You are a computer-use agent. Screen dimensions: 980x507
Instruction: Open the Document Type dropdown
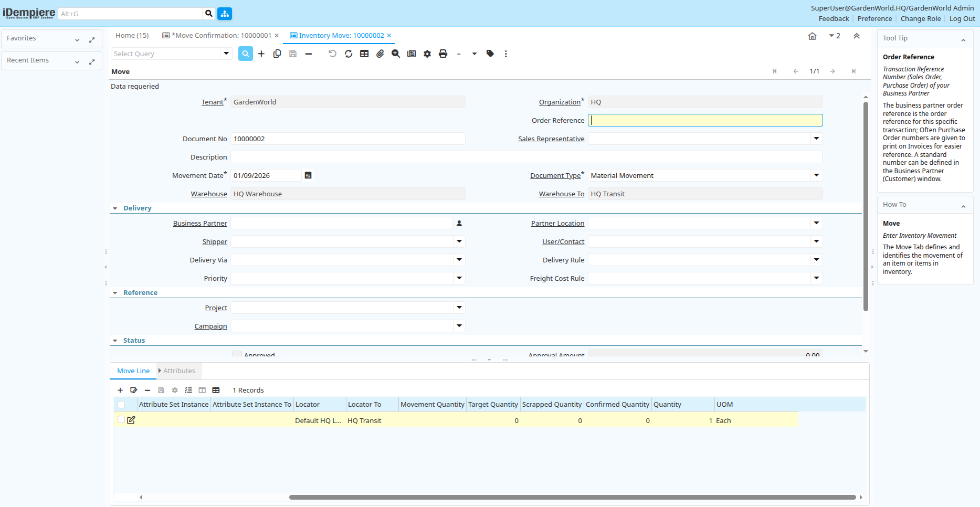816,175
